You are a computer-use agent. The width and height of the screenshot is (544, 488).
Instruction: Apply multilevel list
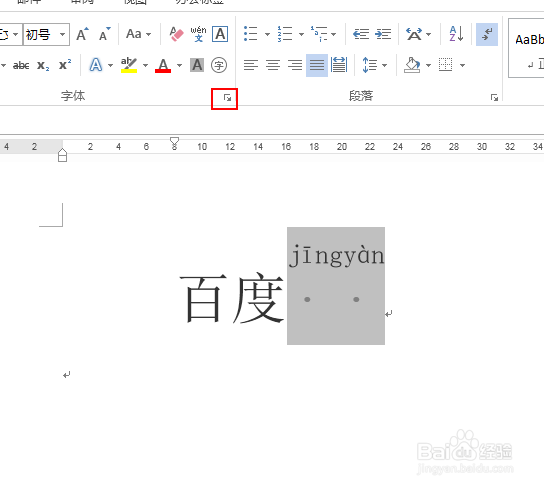319,34
